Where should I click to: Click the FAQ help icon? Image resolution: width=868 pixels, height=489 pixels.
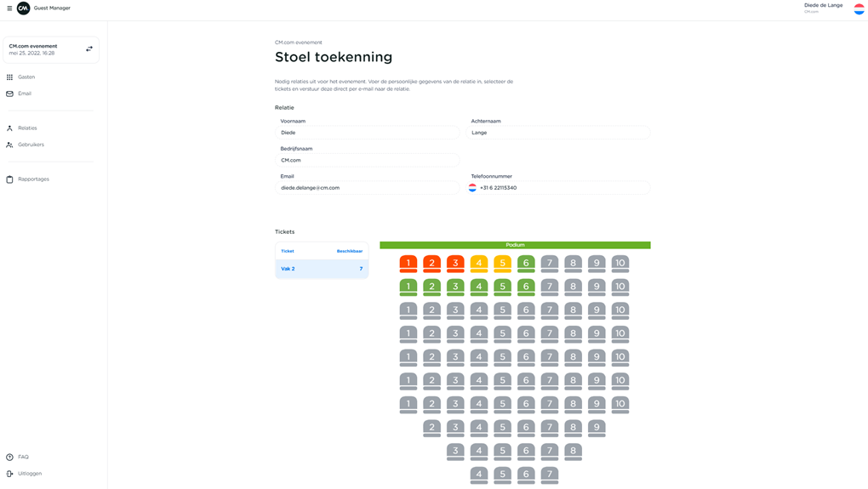click(x=10, y=458)
